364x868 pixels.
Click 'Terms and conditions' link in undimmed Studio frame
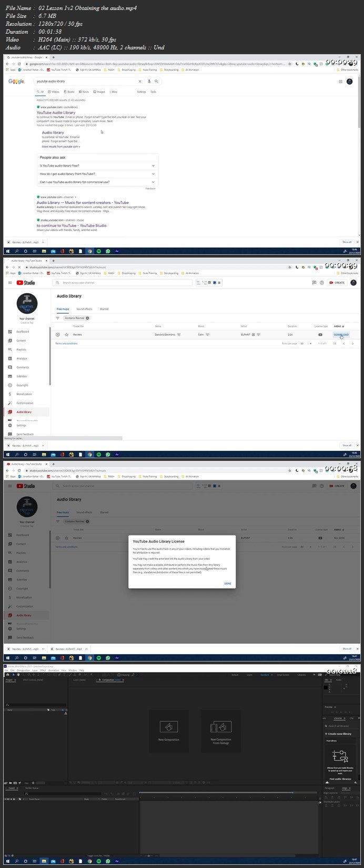point(66,344)
